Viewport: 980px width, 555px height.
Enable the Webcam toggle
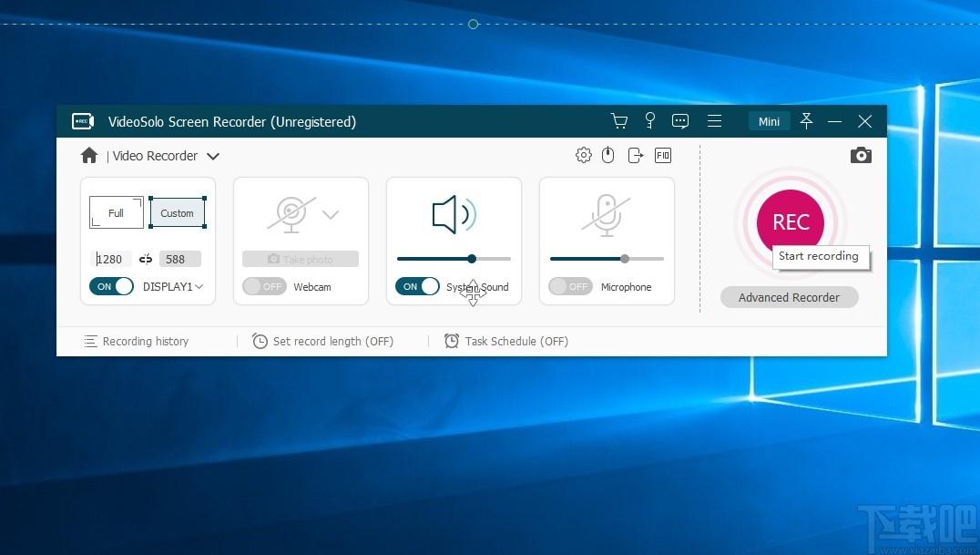pyautogui.click(x=264, y=286)
